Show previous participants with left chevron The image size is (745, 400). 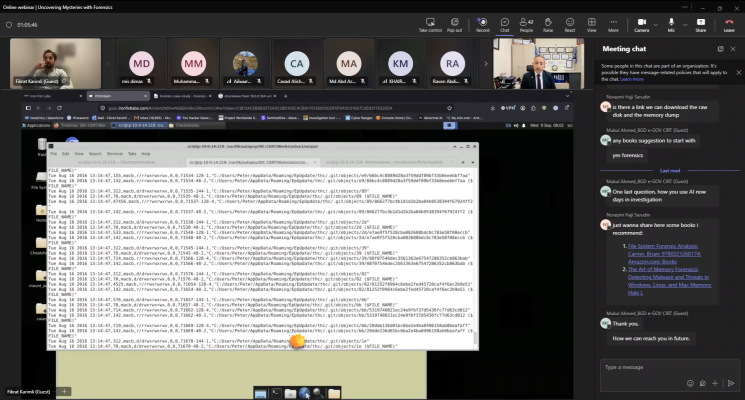(x=108, y=63)
